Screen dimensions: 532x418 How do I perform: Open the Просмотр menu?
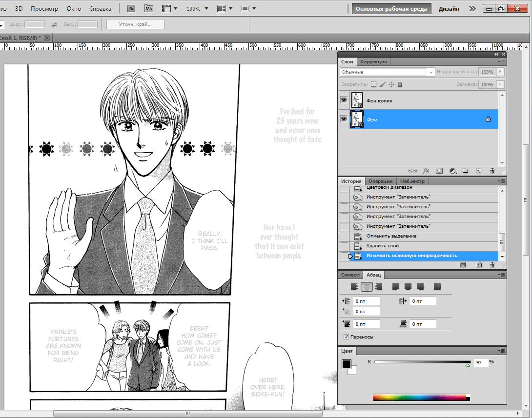pyautogui.click(x=44, y=9)
